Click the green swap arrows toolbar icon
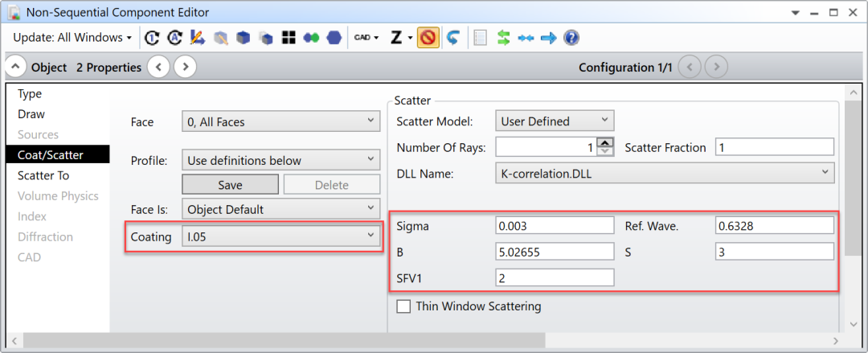 (x=504, y=38)
